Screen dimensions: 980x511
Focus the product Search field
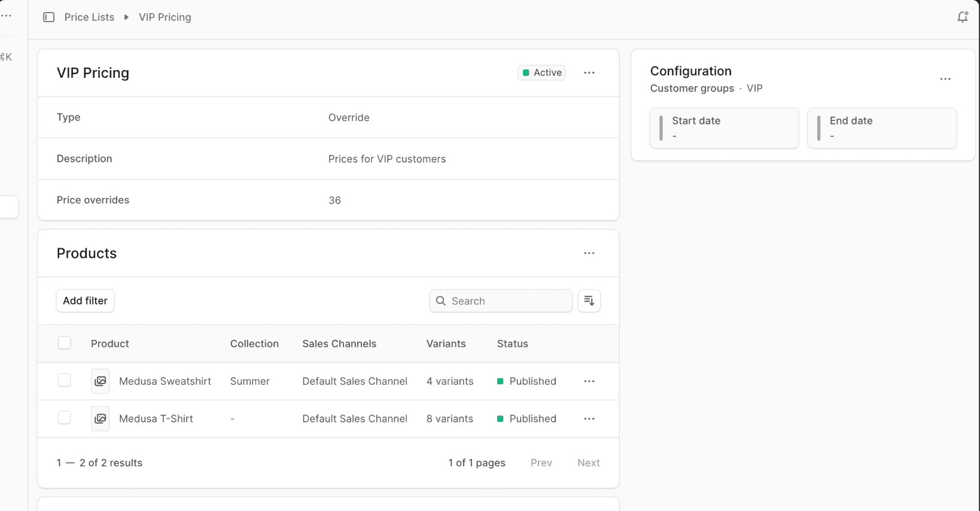[x=501, y=301]
